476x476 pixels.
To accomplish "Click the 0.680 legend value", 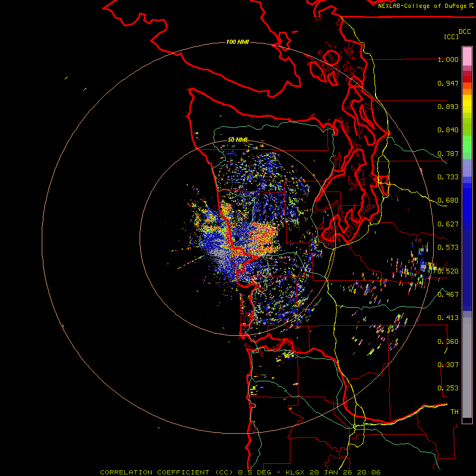I will tap(448, 200).
